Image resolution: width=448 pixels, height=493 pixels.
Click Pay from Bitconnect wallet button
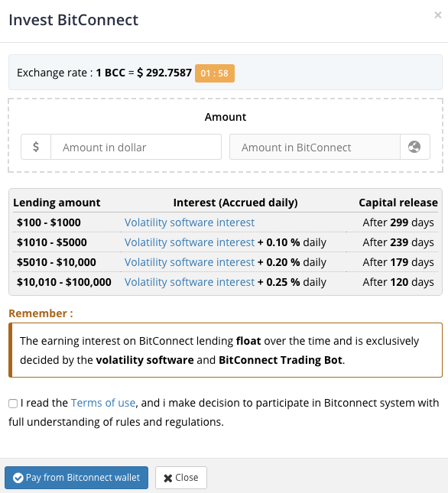[x=76, y=478]
